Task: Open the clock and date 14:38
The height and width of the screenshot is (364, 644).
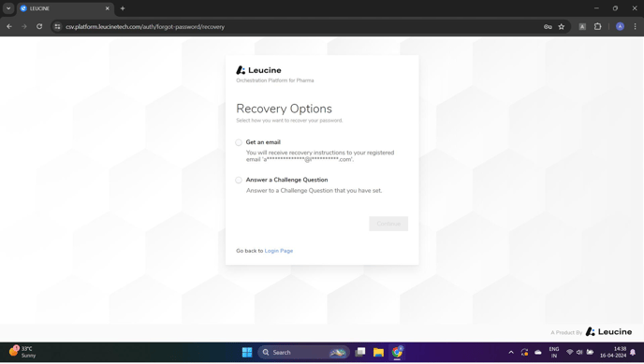Action: 613,353
